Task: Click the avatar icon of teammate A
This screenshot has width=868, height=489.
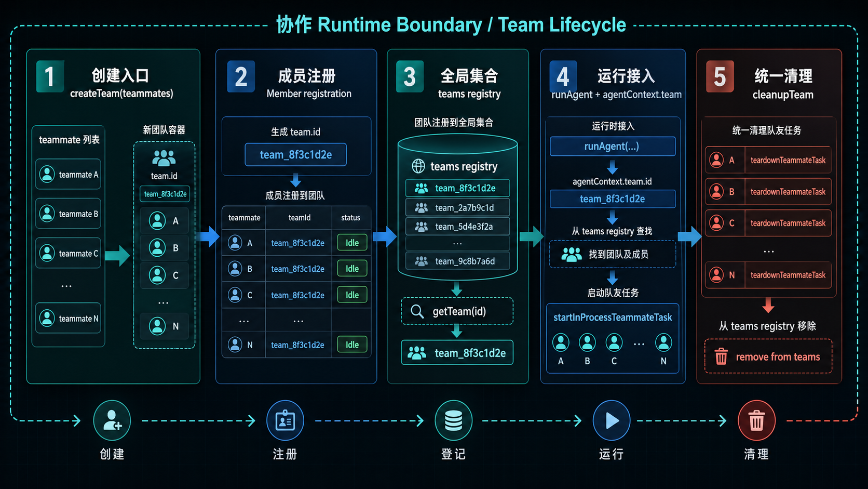Action: click(x=47, y=174)
